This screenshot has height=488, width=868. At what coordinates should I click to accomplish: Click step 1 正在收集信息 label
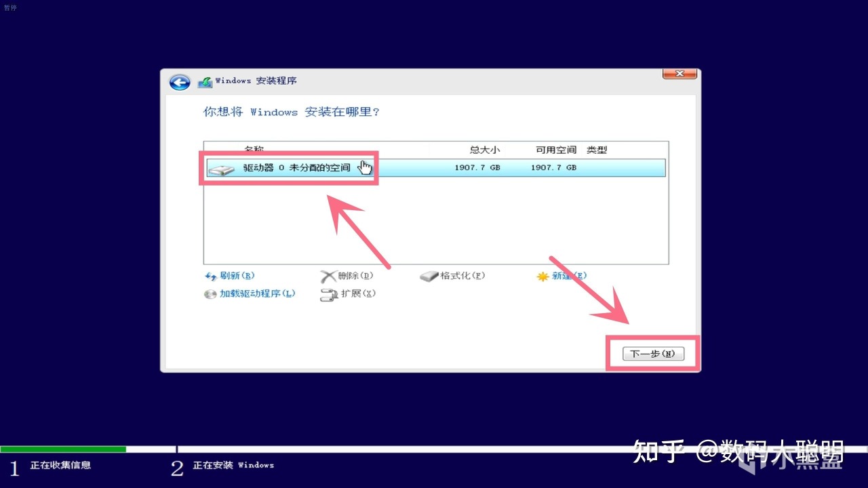tap(60, 465)
